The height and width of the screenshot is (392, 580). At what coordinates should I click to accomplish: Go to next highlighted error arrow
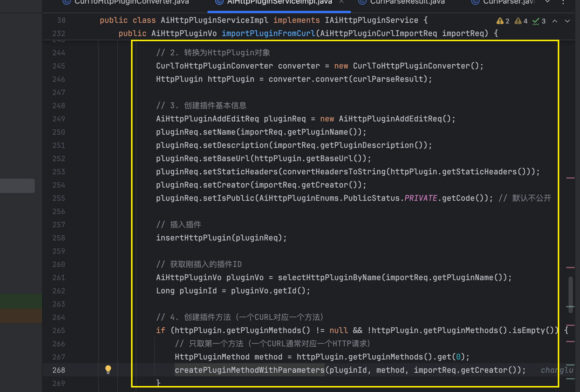point(567,21)
